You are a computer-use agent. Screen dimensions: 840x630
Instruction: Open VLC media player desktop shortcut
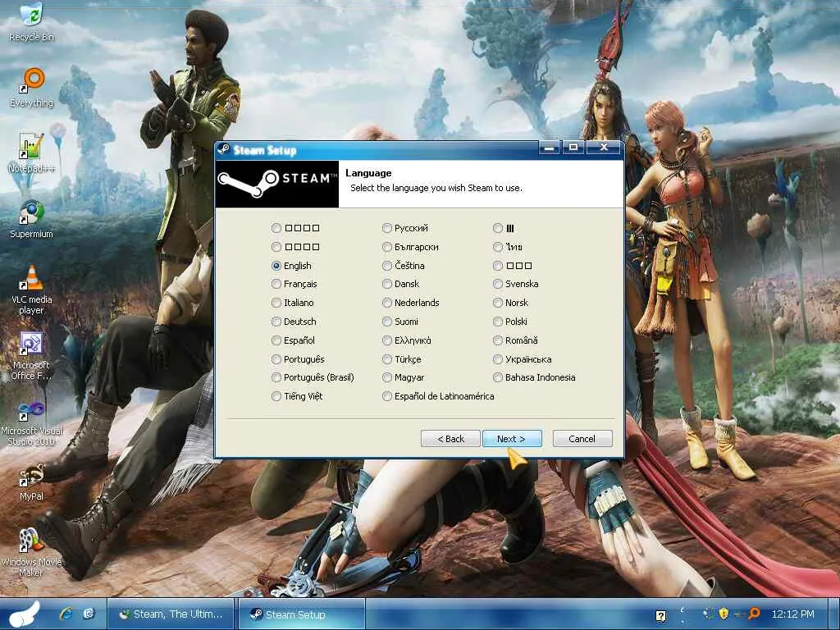(32, 290)
